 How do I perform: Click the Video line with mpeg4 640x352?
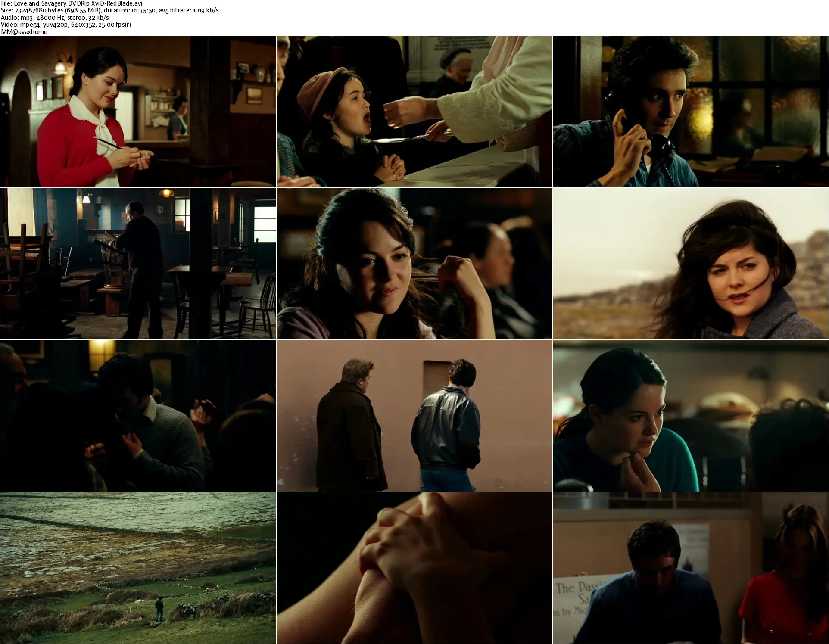(66, 25)
